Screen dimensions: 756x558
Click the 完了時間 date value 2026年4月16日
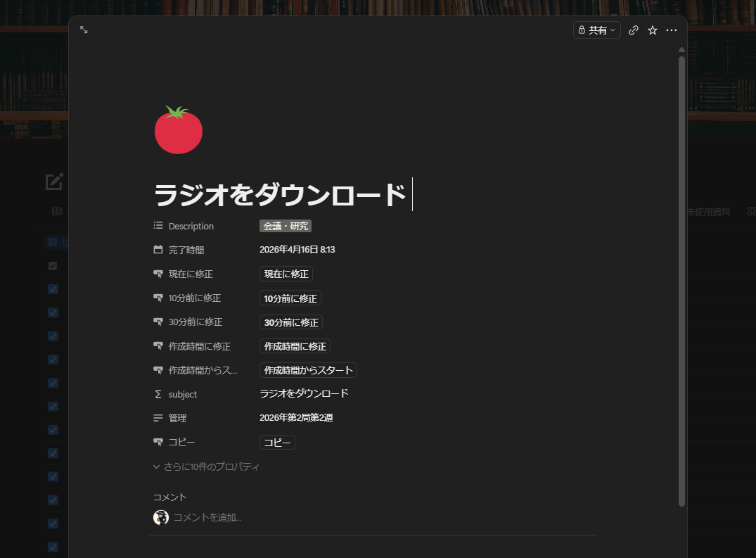(x=297, y=250)
